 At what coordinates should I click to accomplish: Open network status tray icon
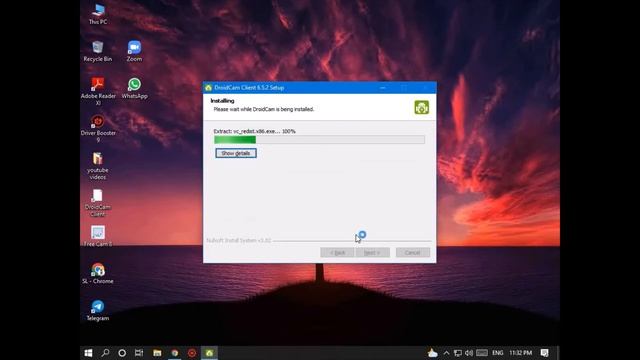(458, 353)
